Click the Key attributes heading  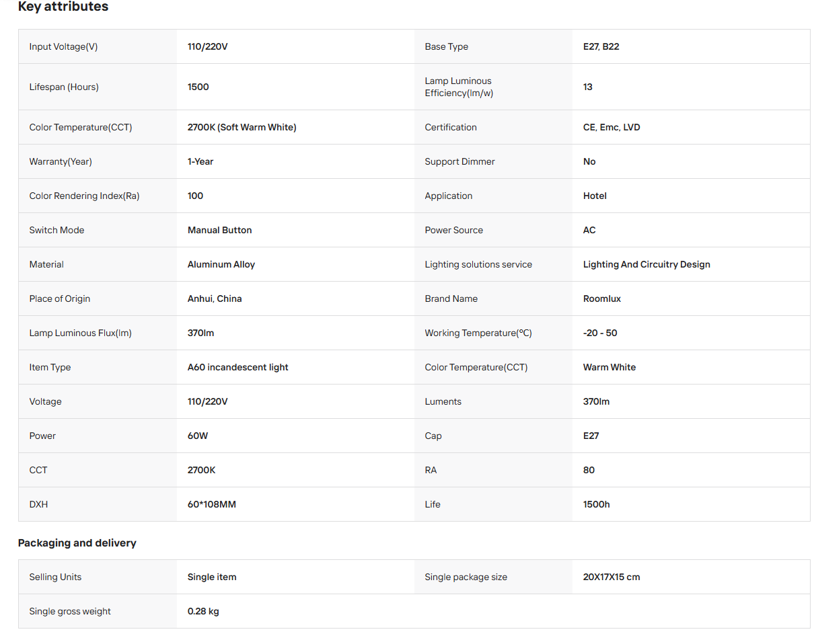click(63, 7)
